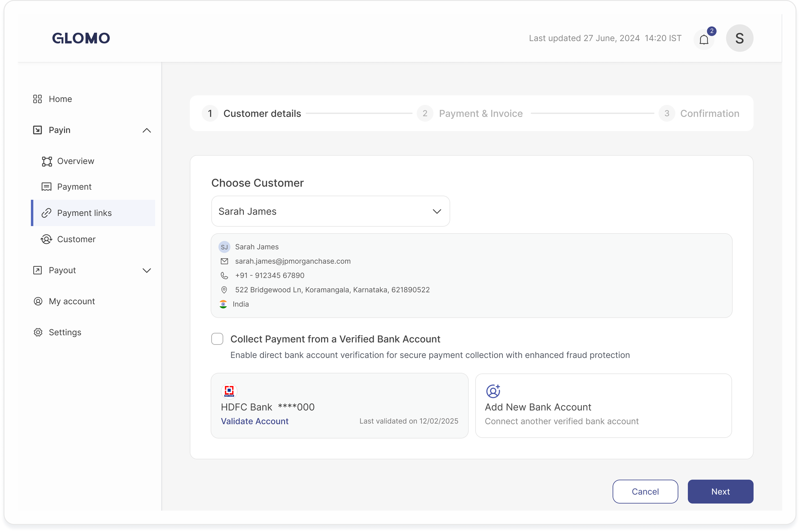Enable Collect Payment from Verified Bank Account
This screenshot has height=532, width=800.
(217, 339)
